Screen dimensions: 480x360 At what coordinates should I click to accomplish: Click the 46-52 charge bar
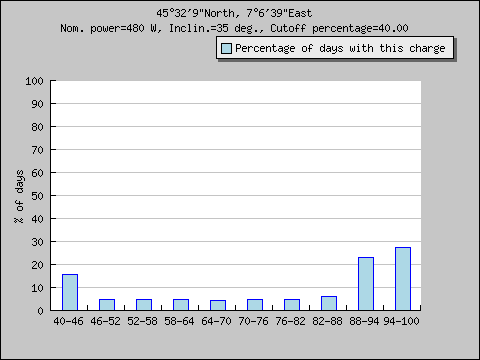click(x=107, y=305)
